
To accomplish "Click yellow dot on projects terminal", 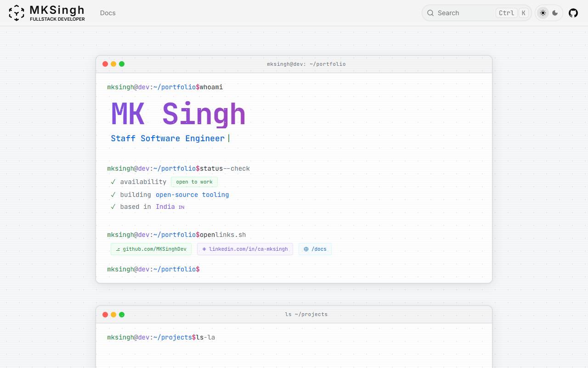I will coord(113,315).
